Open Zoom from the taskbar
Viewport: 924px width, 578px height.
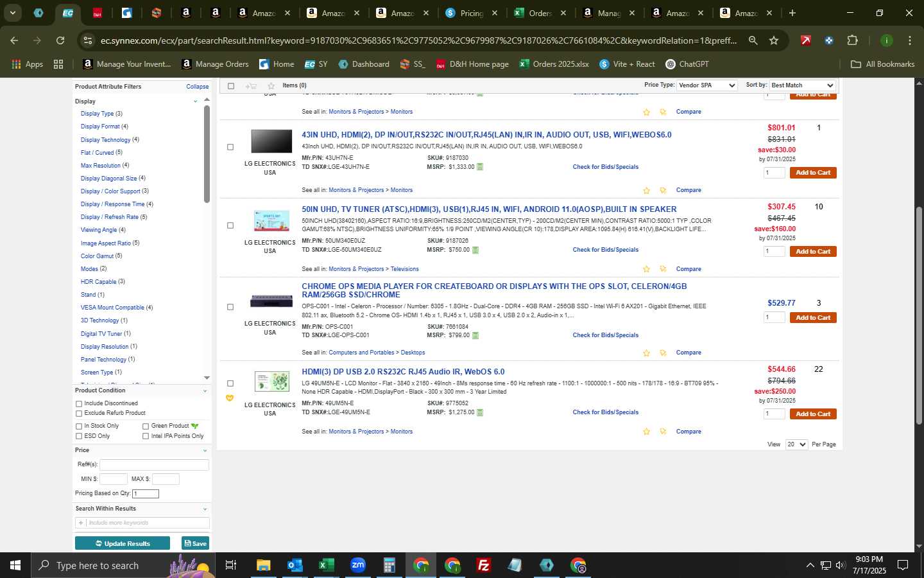[x=358, y=565]
